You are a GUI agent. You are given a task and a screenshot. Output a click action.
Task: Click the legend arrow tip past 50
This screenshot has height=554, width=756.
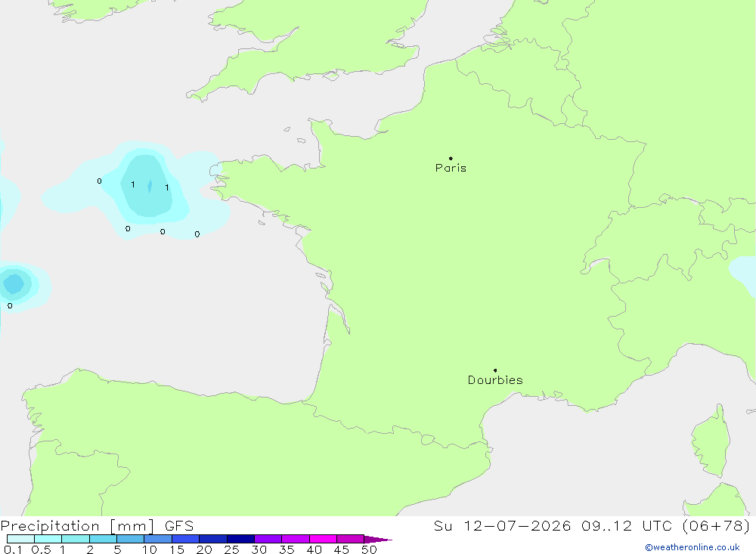(x=378, y=539)
